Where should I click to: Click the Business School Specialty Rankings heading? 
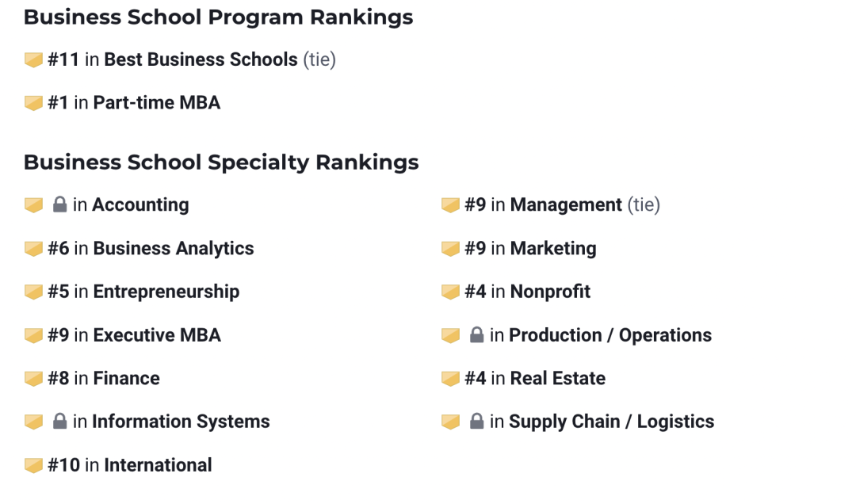[x=221, y=162]
